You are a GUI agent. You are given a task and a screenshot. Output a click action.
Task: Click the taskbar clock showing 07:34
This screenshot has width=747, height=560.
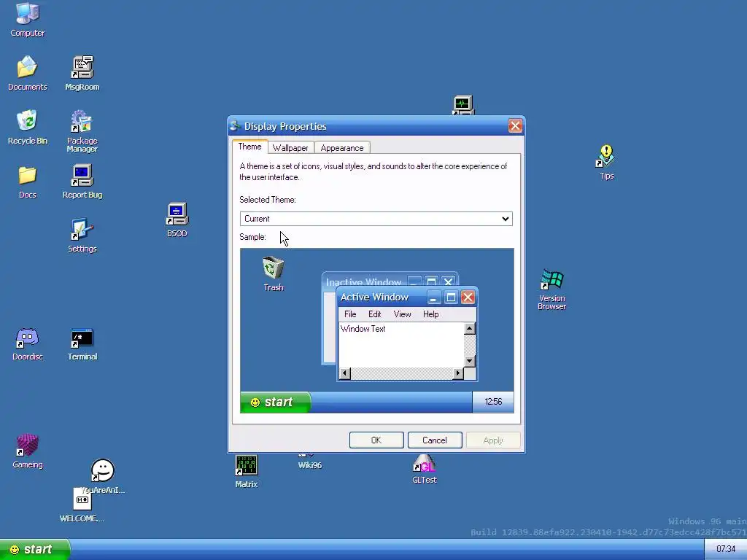click(x=726, y=550)
